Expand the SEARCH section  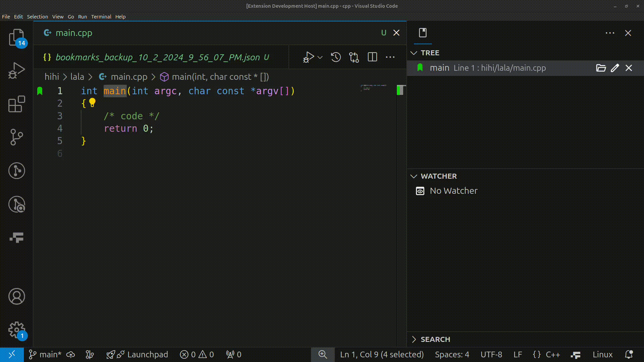coord(414,340)
